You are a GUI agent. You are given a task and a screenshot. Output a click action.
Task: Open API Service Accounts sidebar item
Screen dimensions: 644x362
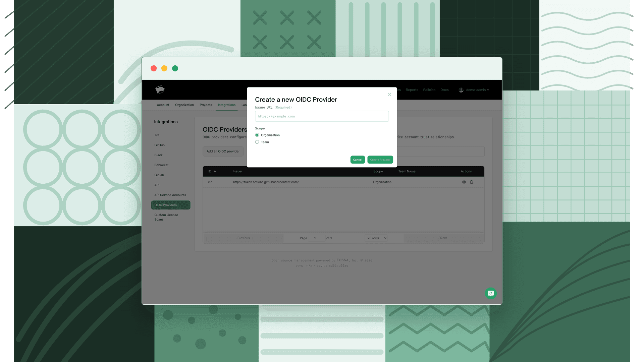pos(170,195)
